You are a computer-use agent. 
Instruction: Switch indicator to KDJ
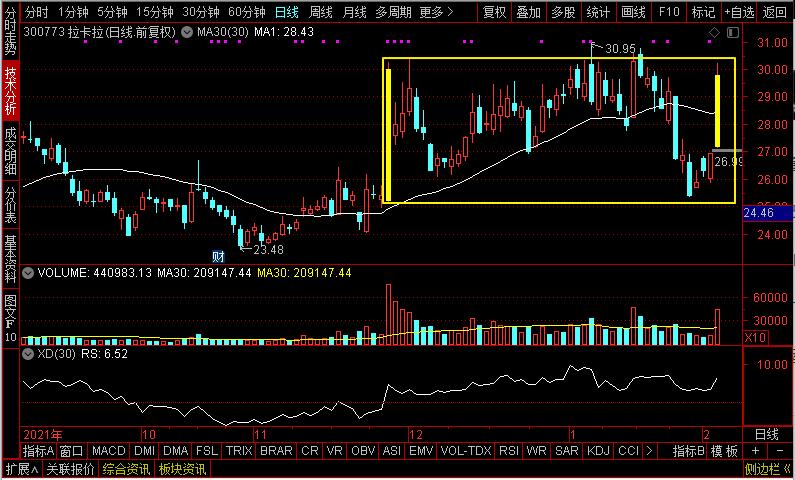598,451
